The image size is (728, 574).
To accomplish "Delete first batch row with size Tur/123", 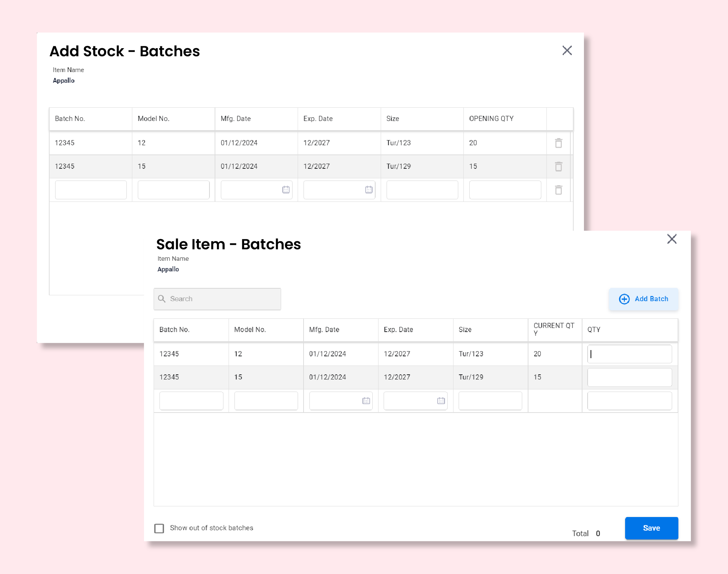I will point(558,143).
